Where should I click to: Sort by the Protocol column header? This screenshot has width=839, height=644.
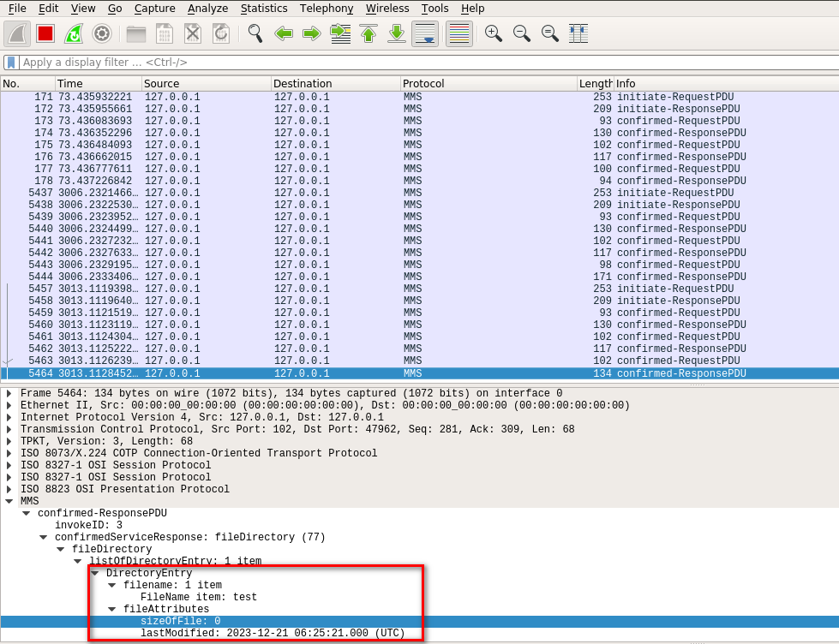tap(489, 83)
